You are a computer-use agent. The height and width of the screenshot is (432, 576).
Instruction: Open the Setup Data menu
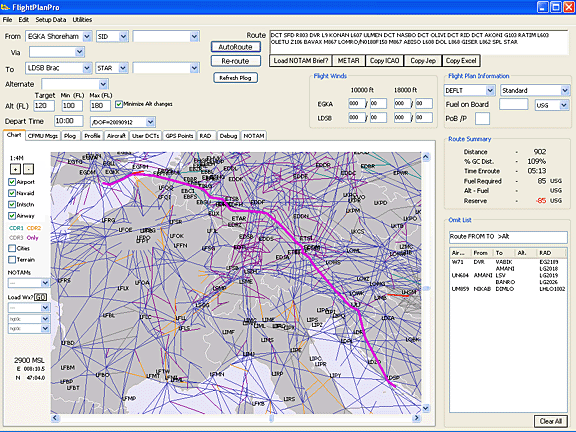pos(51,20)
